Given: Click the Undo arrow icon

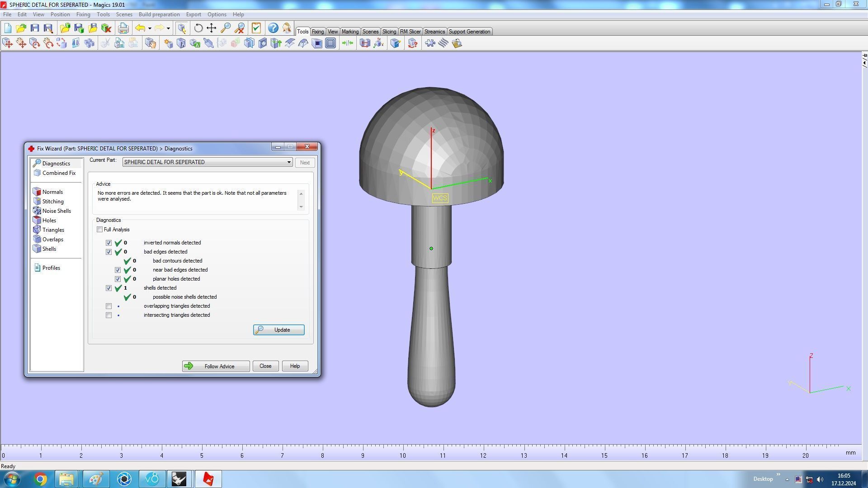Looking at the screenshot, I should tap(140, 28).
